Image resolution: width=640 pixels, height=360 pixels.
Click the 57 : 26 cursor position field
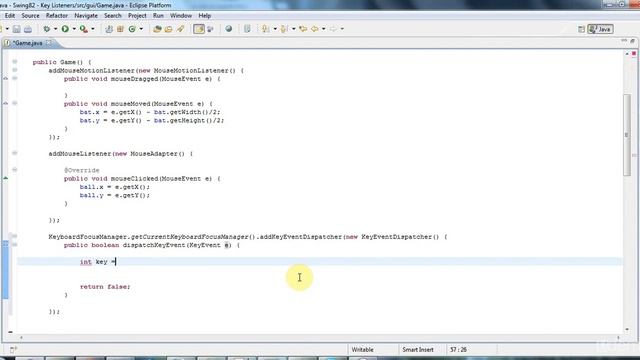[x=472, y=350]
